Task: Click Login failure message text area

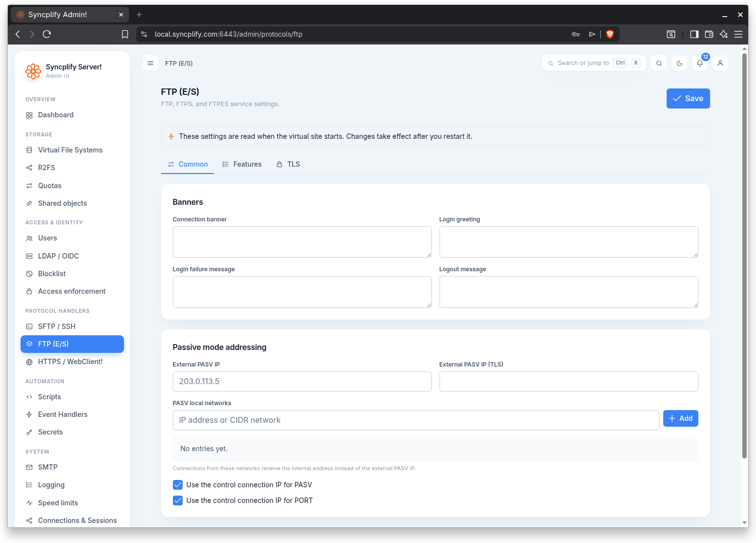Action: (x=302, y=292)
